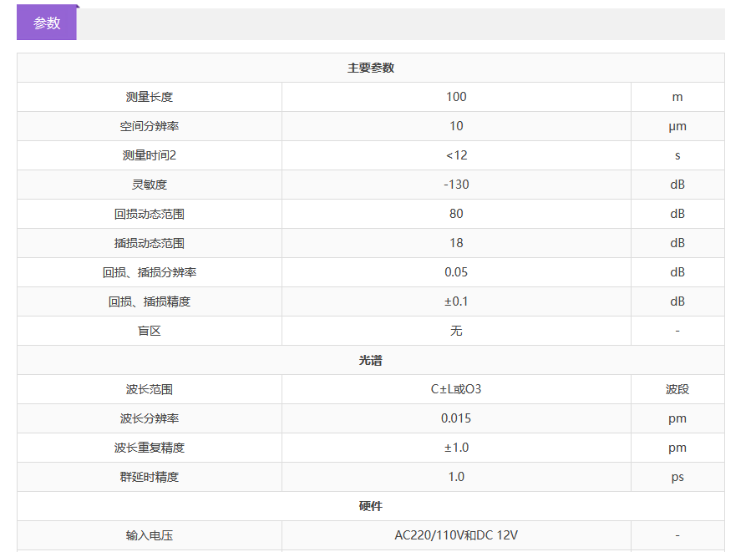Select the 参数 tab
Viewport: 756px width, 552px height.
47,23
